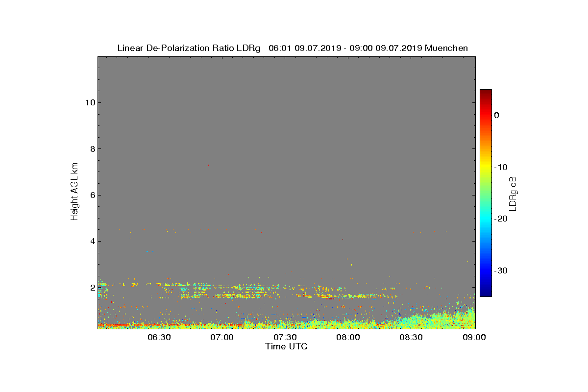
Task: Click the height tick label 8
Action: (92, 149)
